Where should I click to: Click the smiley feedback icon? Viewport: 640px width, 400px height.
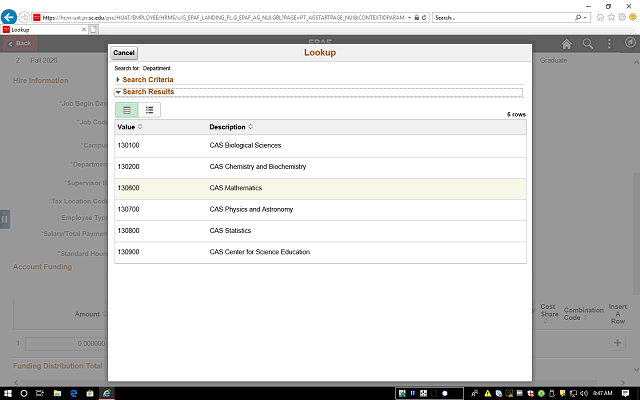633,17
